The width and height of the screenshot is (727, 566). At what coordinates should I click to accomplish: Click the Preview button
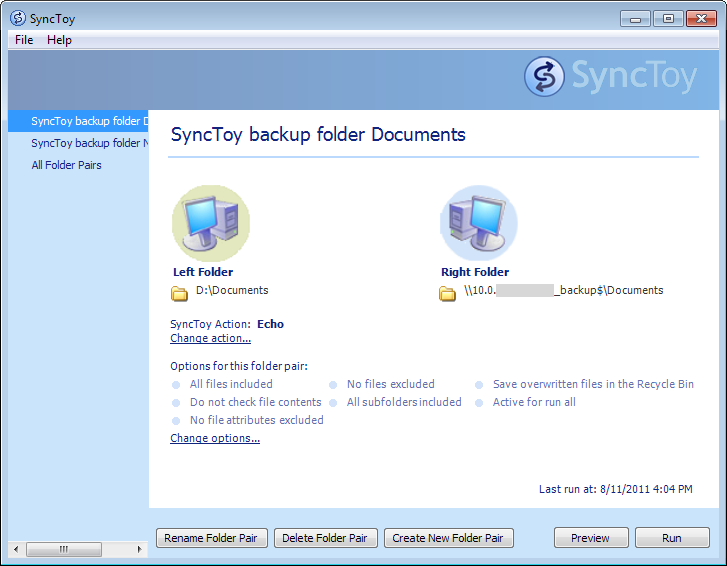591,538
